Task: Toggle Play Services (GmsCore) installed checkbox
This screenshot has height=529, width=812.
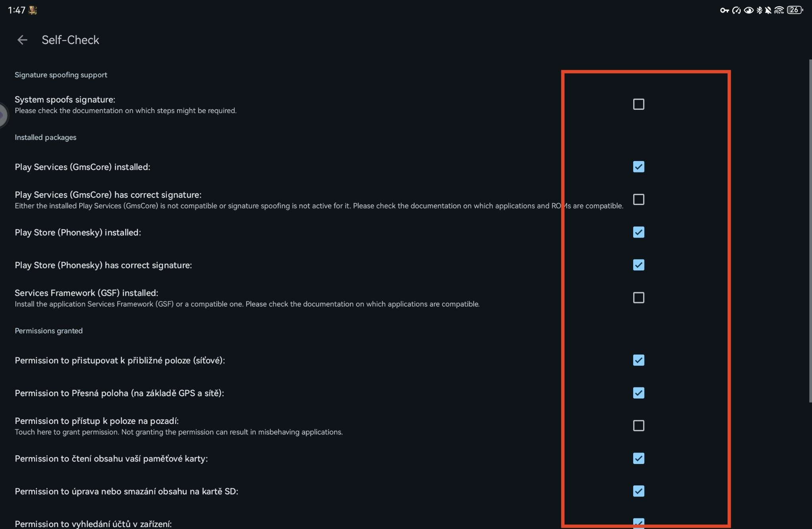Action: coord(638,167)
